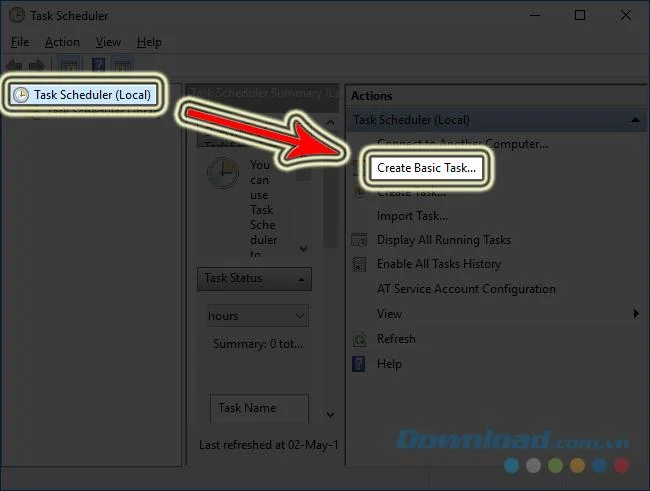Open the File menu
The height and width of the screenshot is (491, 650).
pos(20,42)
